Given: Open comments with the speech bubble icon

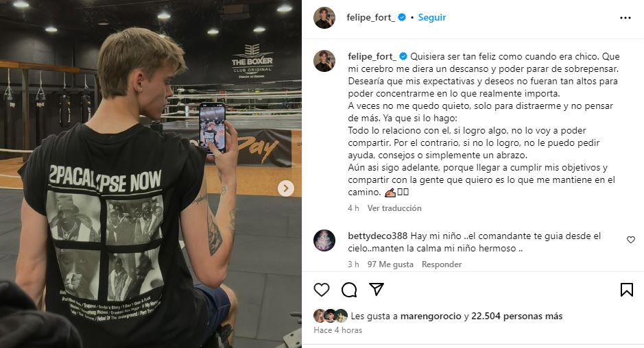Looking at the screenshot, I should coord(349,290).
